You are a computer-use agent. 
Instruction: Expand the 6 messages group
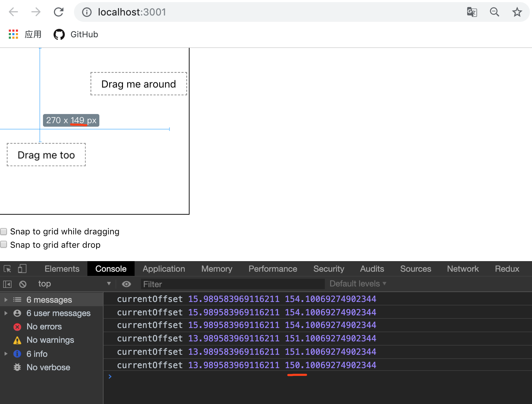point(5,299)
